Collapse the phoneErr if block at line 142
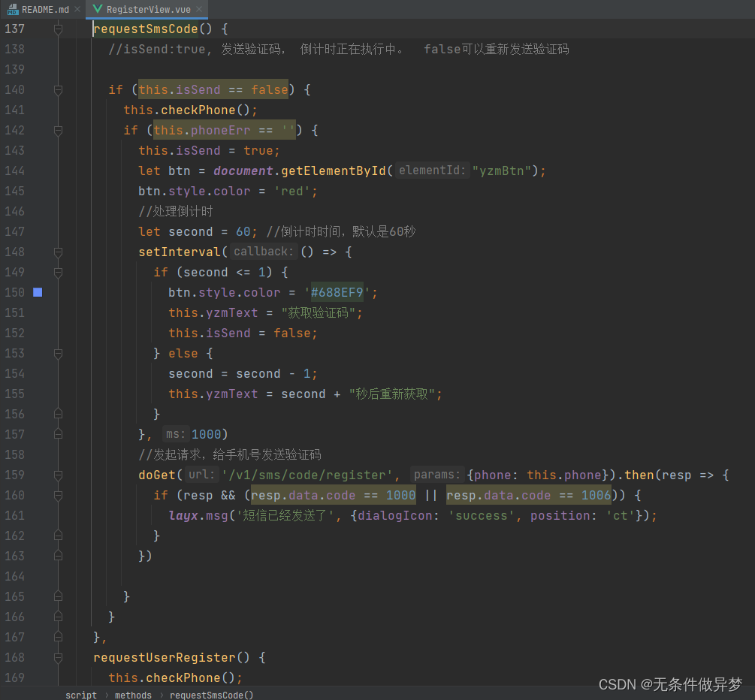 [58, 130]
